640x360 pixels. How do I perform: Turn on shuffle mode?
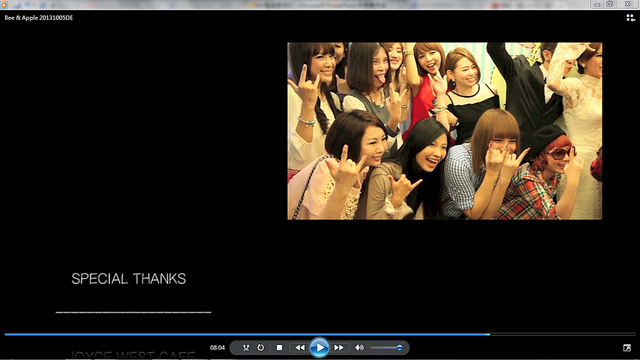pos(246,348)
